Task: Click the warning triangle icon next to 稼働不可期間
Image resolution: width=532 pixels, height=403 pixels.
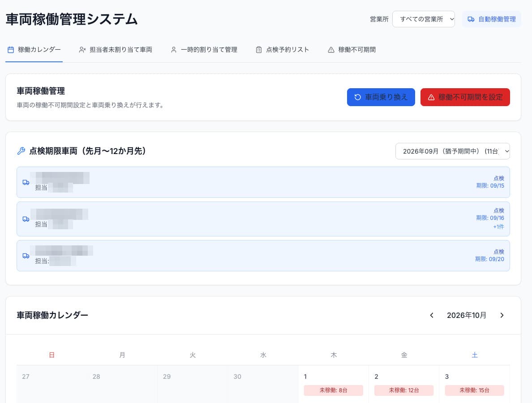Action: click(331, 50)
